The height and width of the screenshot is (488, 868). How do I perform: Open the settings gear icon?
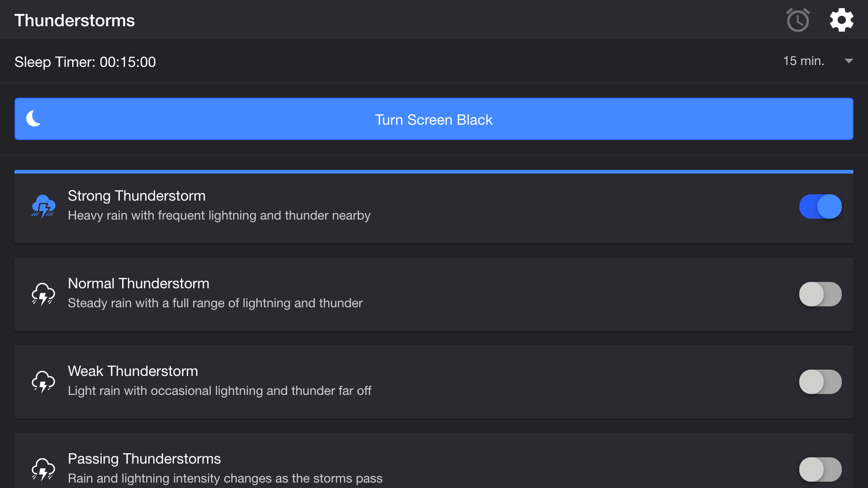pyautogui.click(x=842, y=20)
